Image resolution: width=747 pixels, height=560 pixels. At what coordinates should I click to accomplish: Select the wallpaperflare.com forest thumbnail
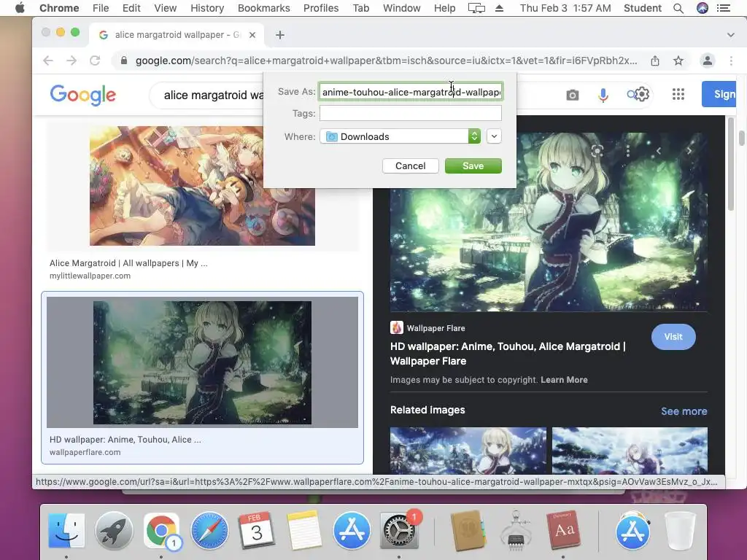tap(203, 362)
